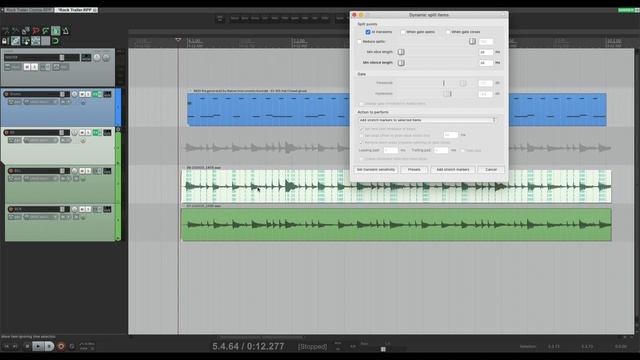Enable the When gate closes checkbox
The width and height of the screenshot is (640, 360).
tap(448, 32)
